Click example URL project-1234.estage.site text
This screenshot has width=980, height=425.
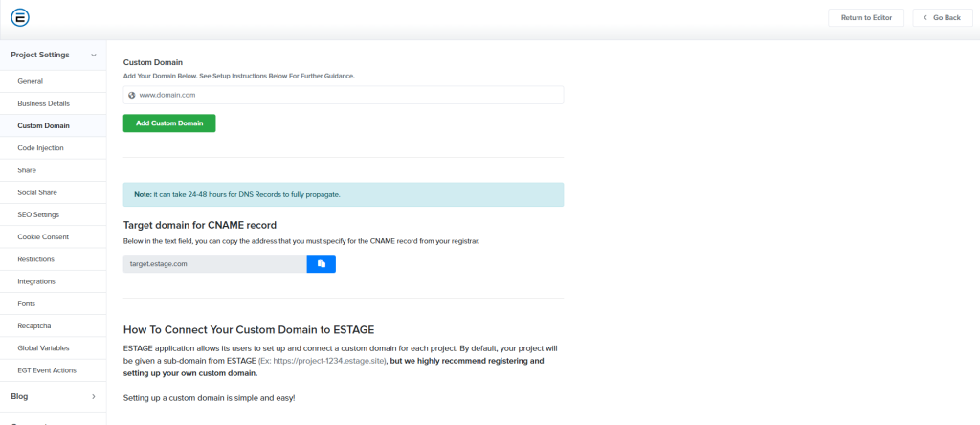pyautogui.click(x=322, y=361)
